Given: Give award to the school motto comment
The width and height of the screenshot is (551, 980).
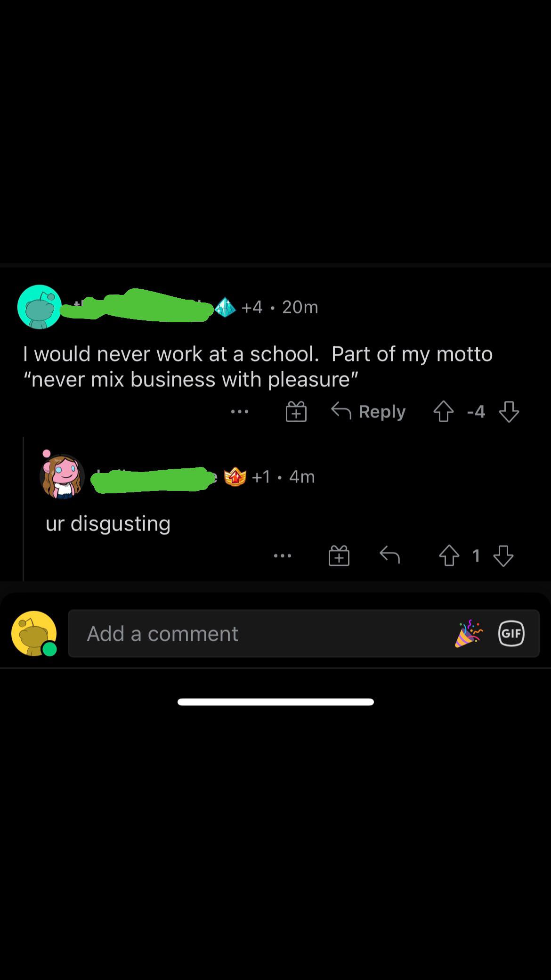Looking at the screenshot, I should [x=296, y=412].
